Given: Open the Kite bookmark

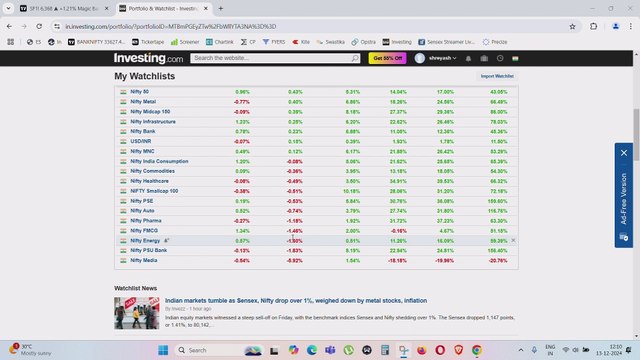Looking at the screenshot, I should point(301,42).
